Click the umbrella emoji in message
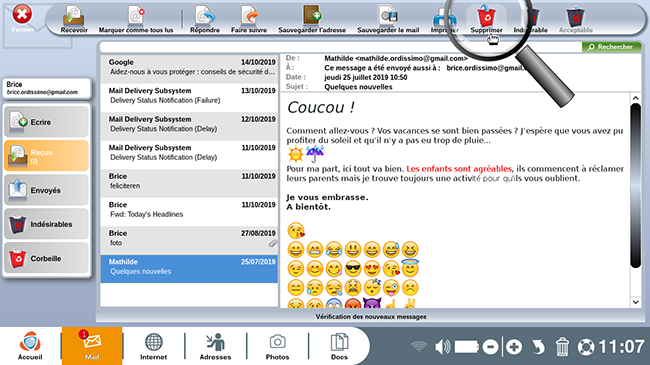 [x=315, y=154]
